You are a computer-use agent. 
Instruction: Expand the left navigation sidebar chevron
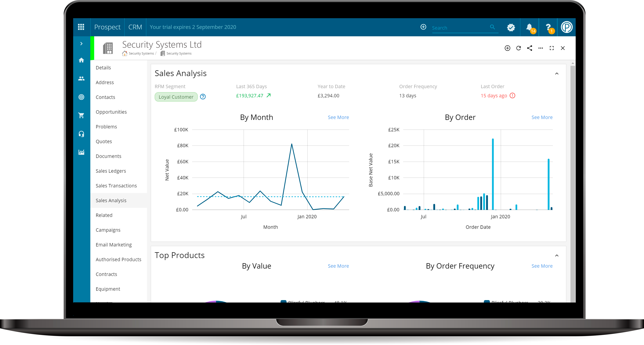pos(81,44)
